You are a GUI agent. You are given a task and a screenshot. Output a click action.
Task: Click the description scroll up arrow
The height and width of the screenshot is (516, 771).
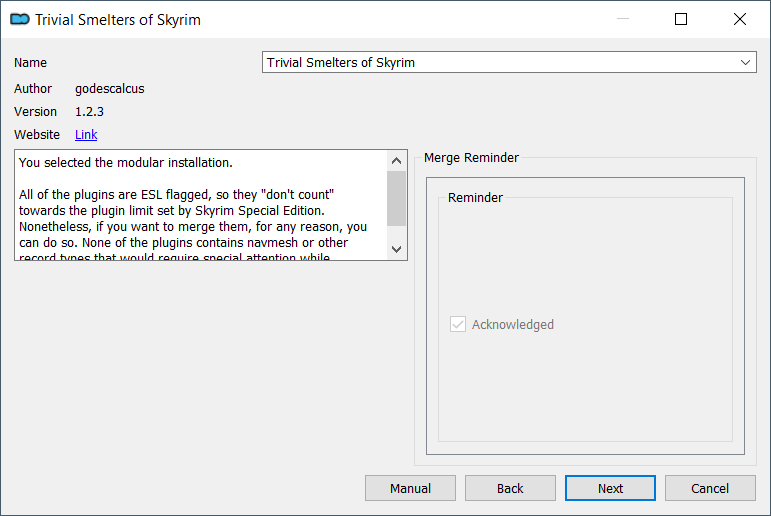tap(396, 161)
